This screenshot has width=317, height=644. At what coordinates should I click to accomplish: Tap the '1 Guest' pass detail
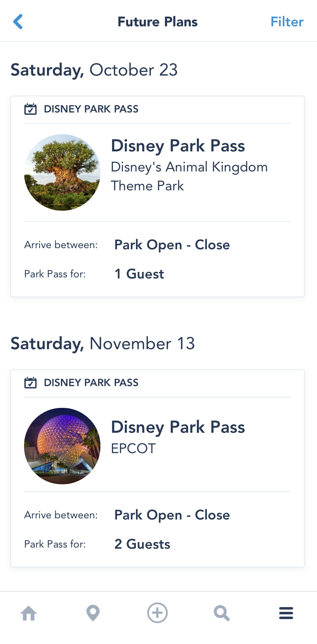click(139, 274)
